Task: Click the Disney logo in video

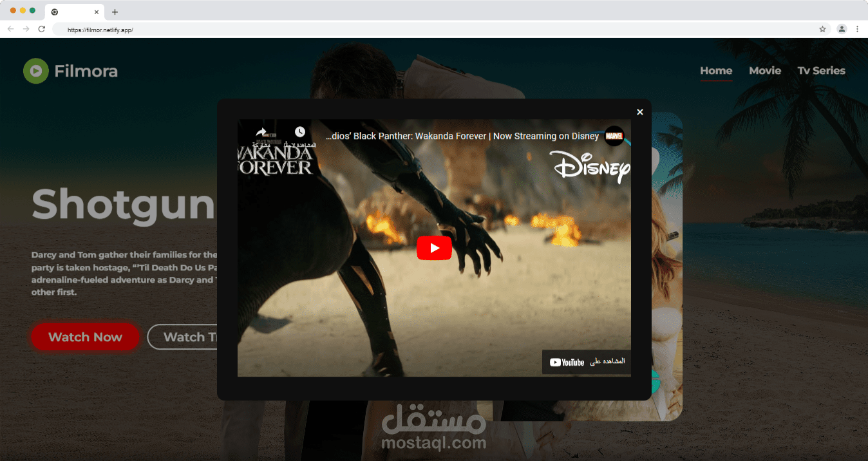Action: [590, 167]
